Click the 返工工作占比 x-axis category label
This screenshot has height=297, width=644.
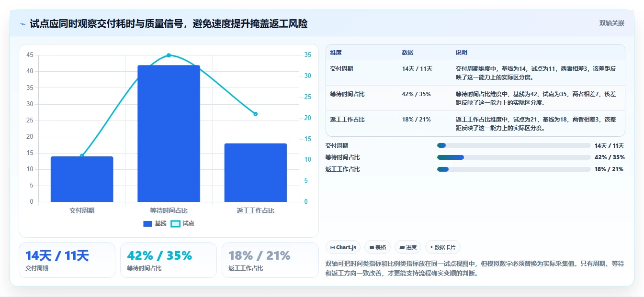pos(255,210)
